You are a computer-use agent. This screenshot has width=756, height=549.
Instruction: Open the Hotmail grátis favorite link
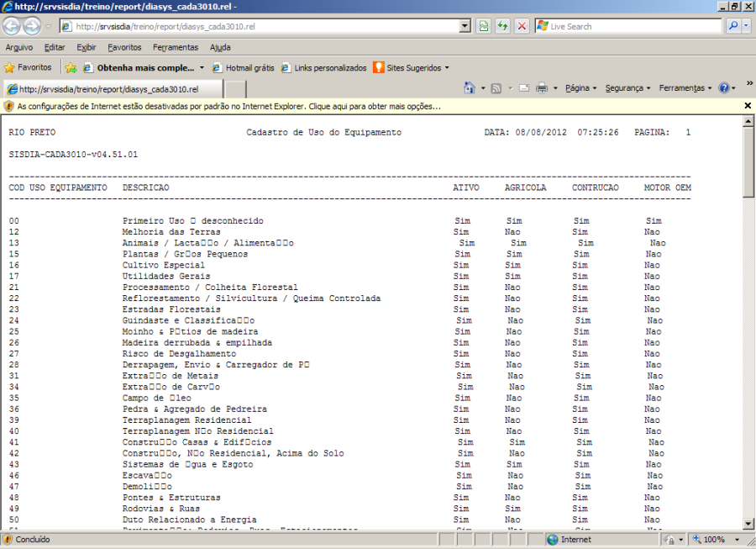244,67
